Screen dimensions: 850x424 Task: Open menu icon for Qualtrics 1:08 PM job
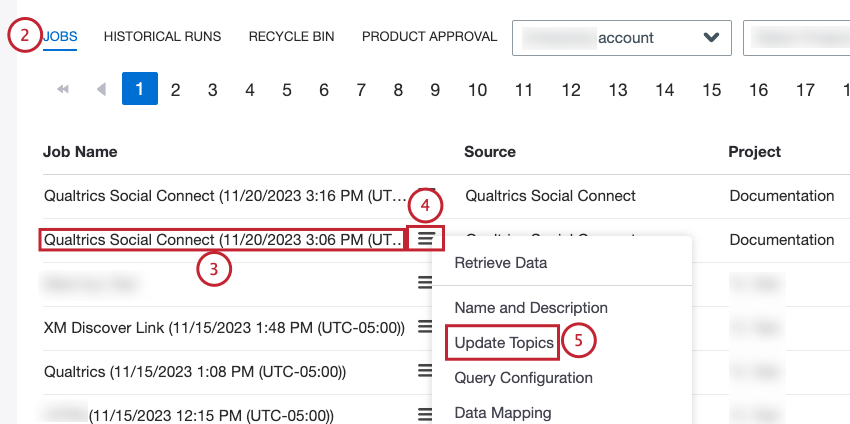coord(426,370)
